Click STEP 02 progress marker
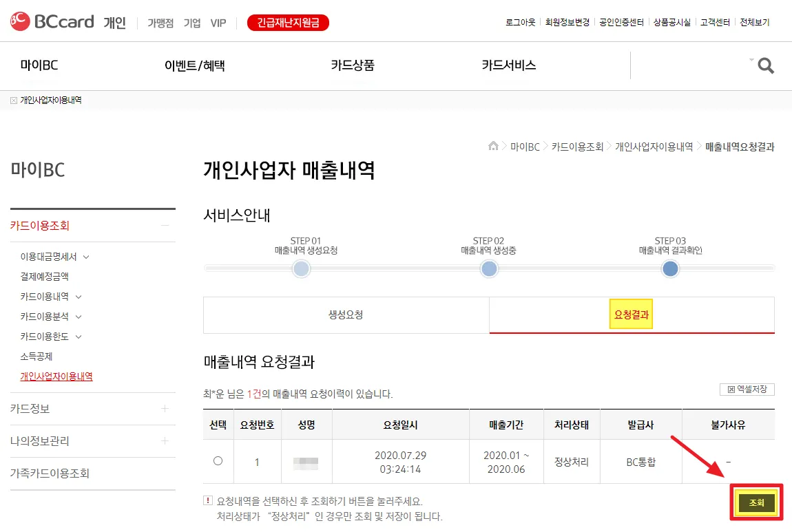This screenshot has height=532, width=792. 489,268
